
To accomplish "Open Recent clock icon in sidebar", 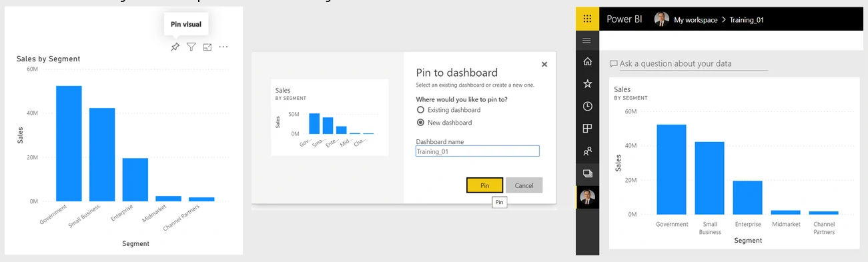I will click(587, 106).
